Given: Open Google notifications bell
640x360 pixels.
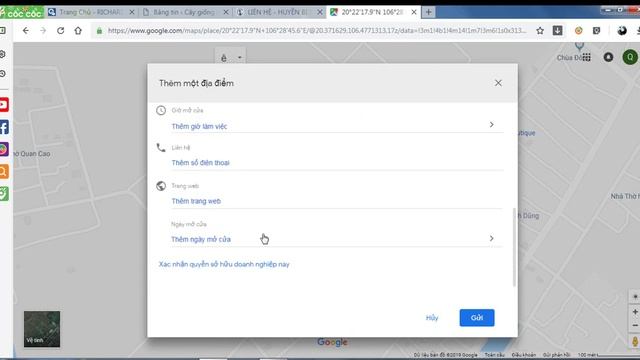Looking at the screenshot, I should [608, 57].
